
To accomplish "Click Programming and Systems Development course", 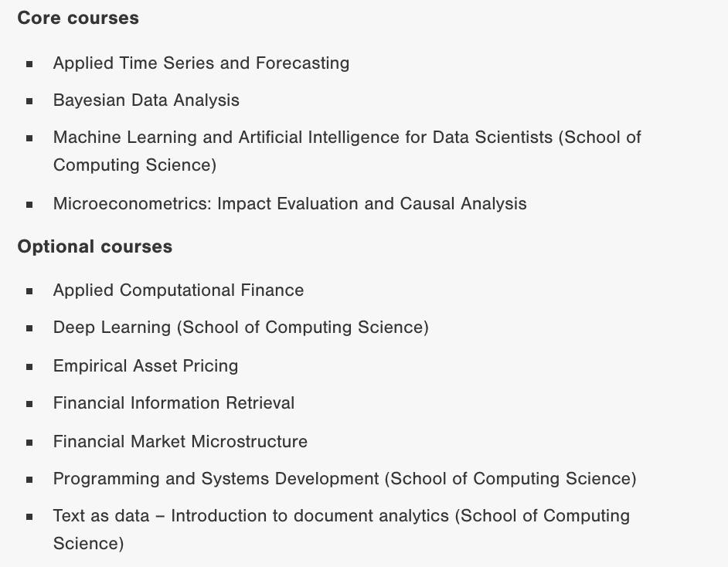I will (345, 479).
